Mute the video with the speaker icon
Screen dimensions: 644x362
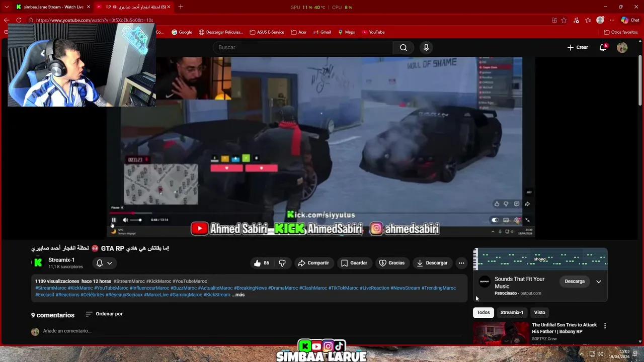pyautogui.click(x=125, y=220)
